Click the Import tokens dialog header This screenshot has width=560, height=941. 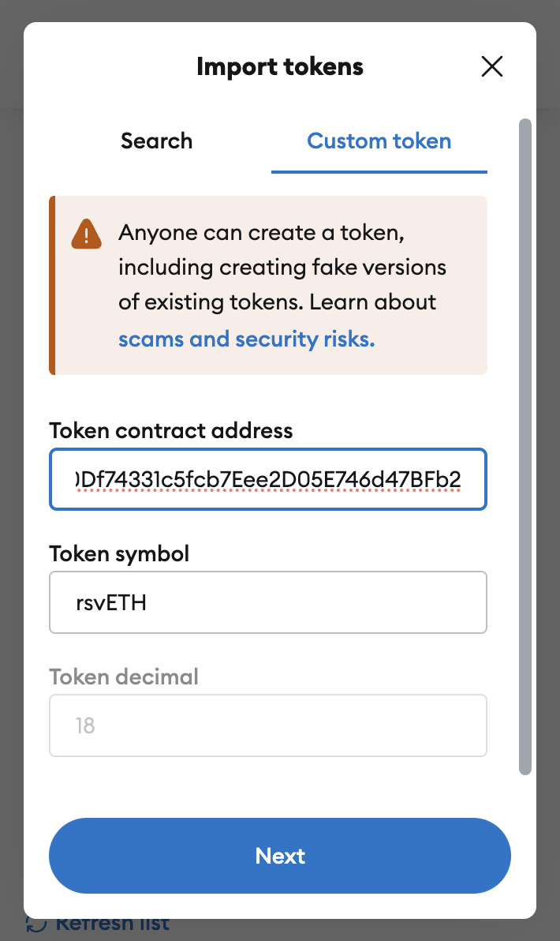(x=280, y=66)
